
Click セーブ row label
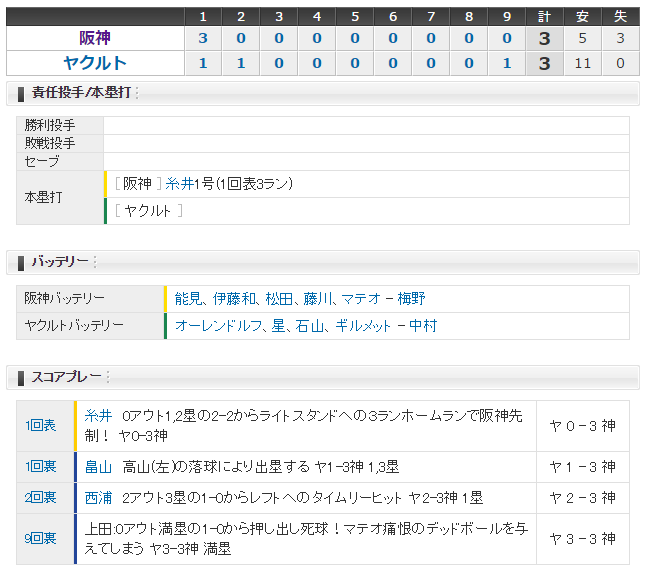(42, 161)
